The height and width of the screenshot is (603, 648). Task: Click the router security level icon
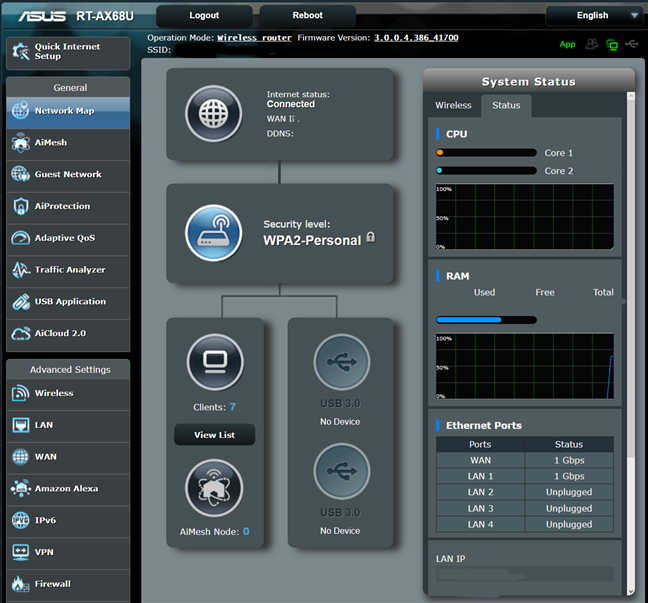point(214,233)
